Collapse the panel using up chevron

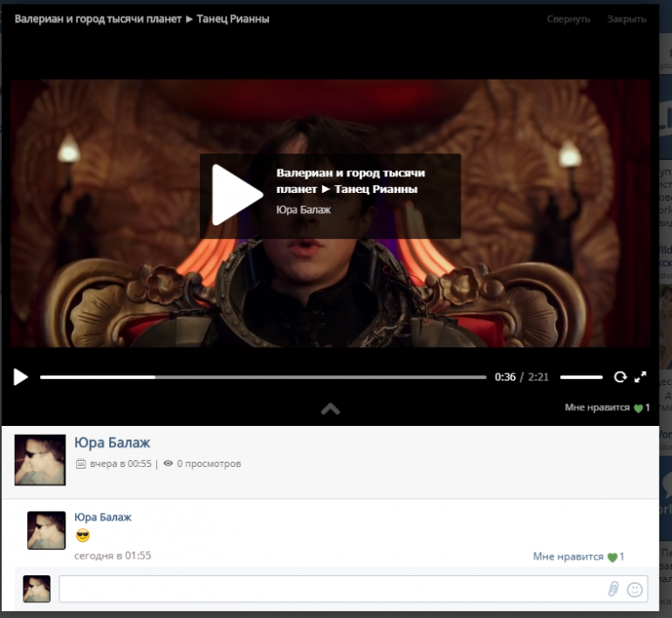pos(330,409)
